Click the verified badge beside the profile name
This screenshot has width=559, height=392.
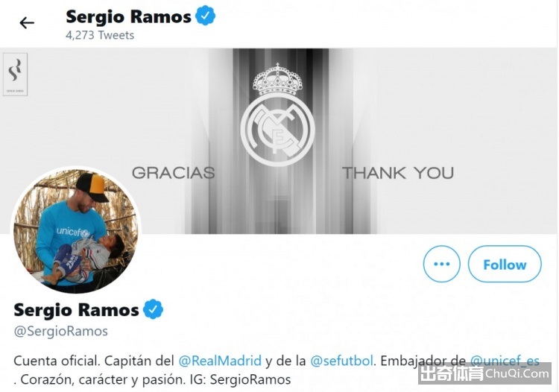click(153, 309)
